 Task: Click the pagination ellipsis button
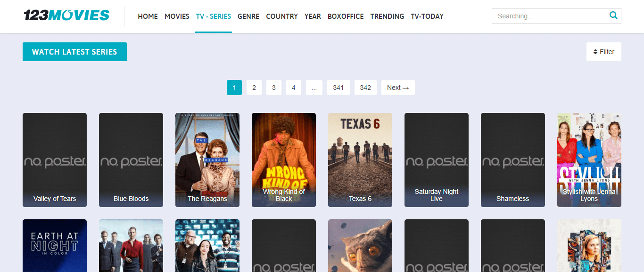click(x=314, y=88)
